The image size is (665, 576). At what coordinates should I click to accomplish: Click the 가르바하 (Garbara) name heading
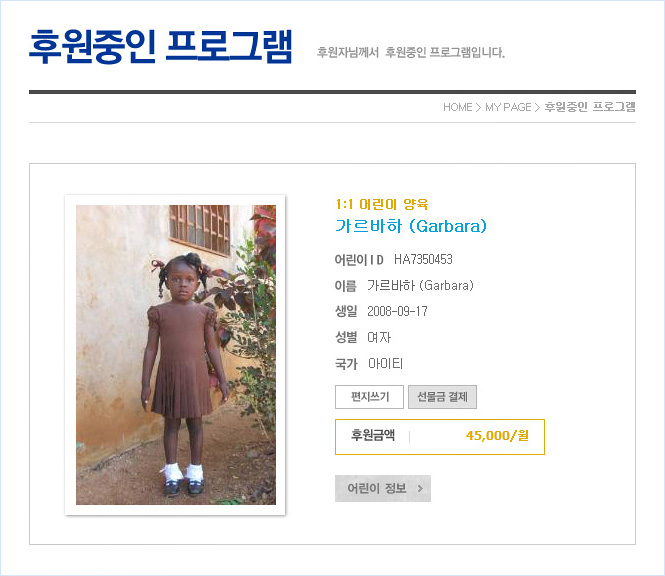tap(410, 226)
